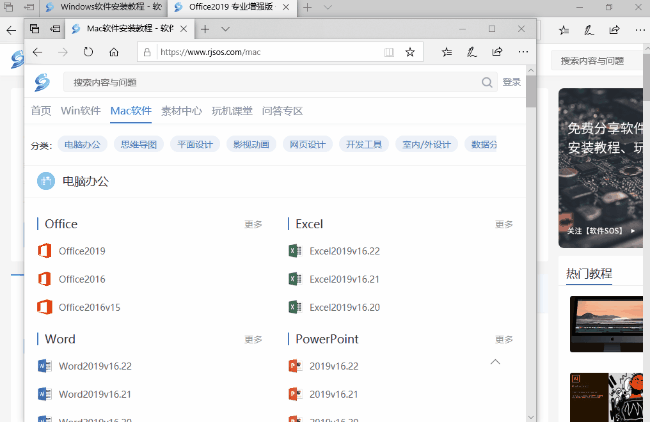Click back arrow in the back window
This screenshot has width=650, height=422.
point(11,30)
